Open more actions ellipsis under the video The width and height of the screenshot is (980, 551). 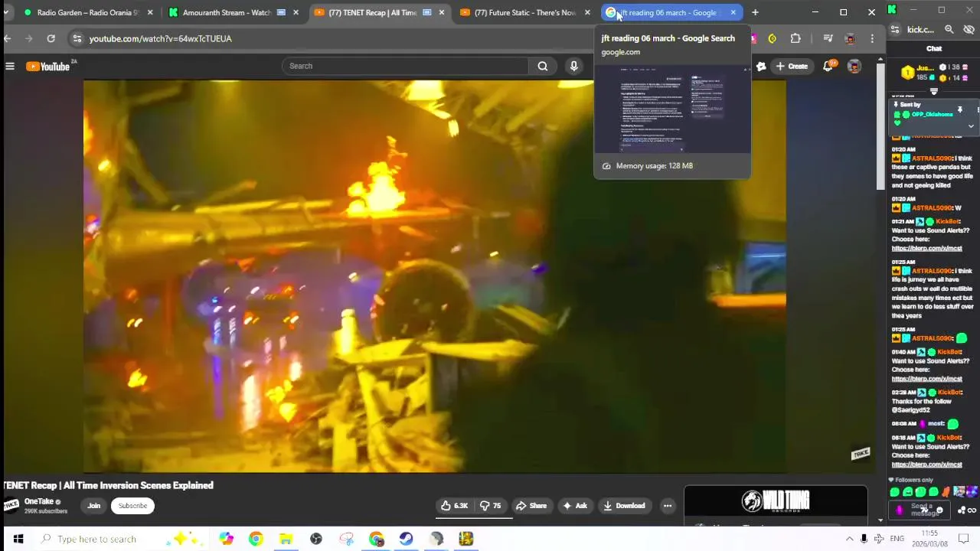tap(668, 506)
